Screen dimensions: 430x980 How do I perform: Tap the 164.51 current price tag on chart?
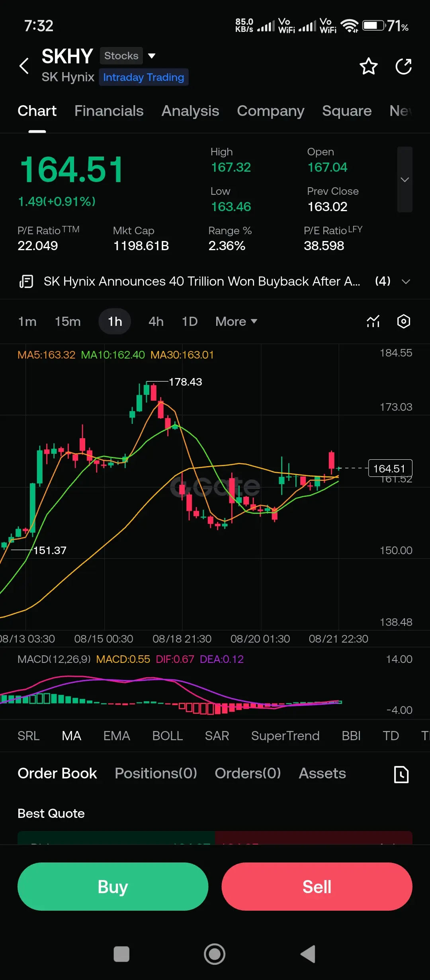[390, 468]
